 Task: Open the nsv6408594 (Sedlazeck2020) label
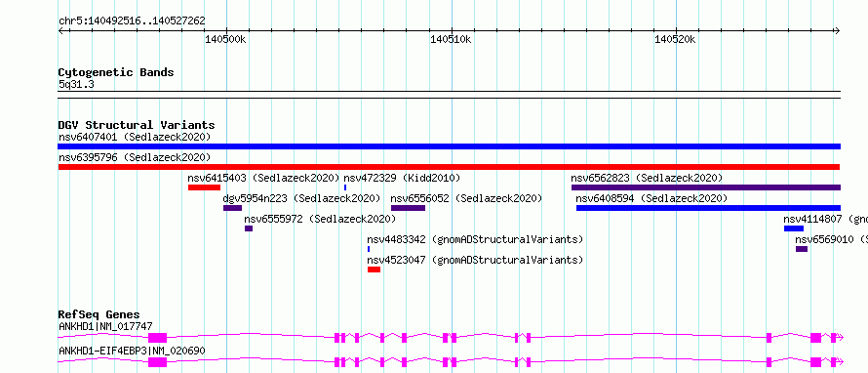(x=651, y=198)
